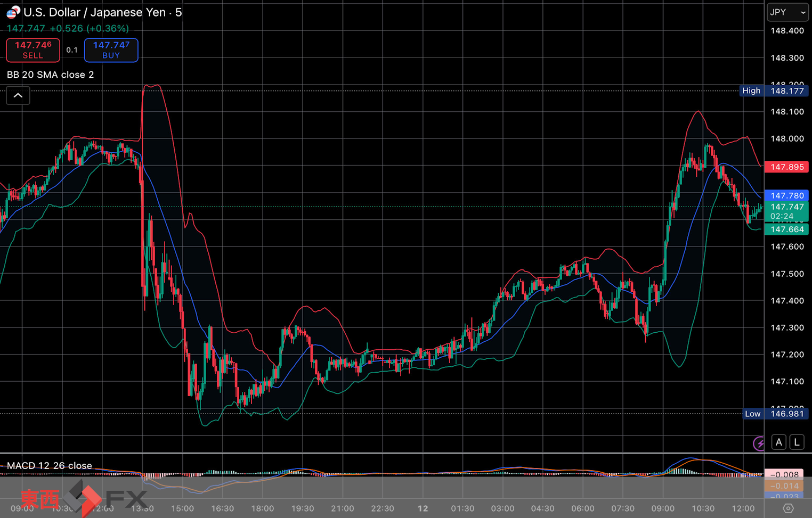Toggle log scale with the L button
This screenshot has width=812, height=518.
pos(797,442)
